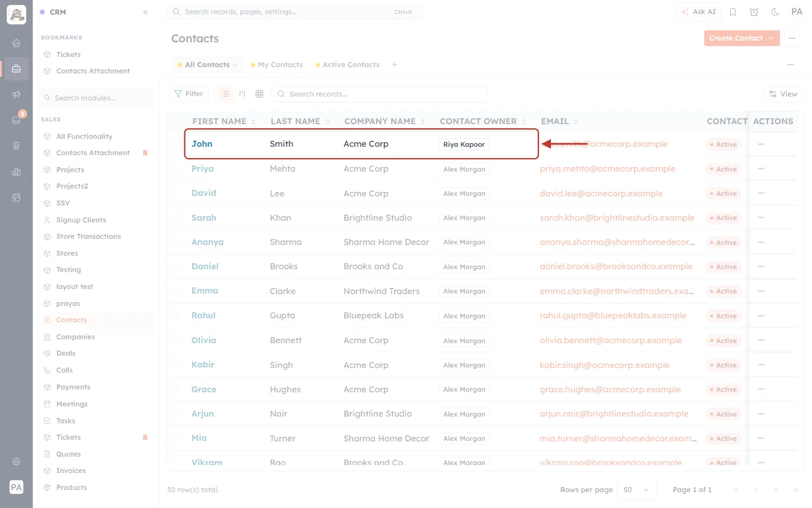
Task: Open home icon in left rail
Action: (x=16, y=43)
